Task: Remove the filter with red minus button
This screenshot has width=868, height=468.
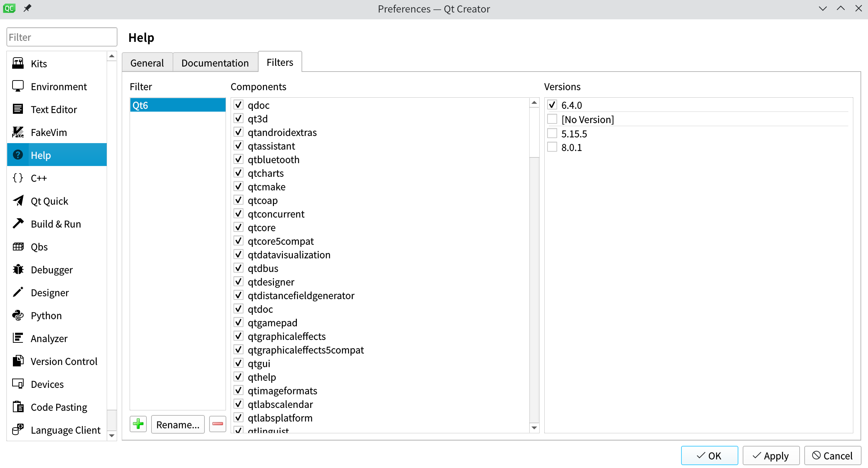Action: pos(218,424)
